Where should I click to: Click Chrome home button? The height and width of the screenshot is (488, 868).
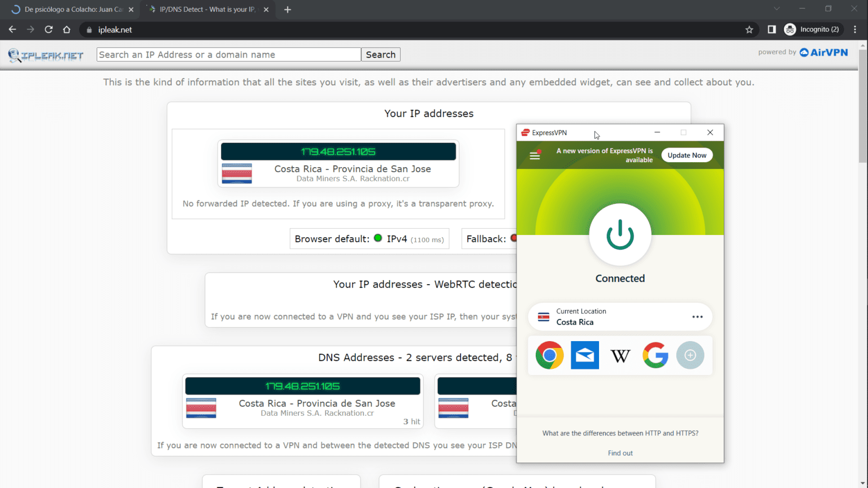tap(67, 29)
